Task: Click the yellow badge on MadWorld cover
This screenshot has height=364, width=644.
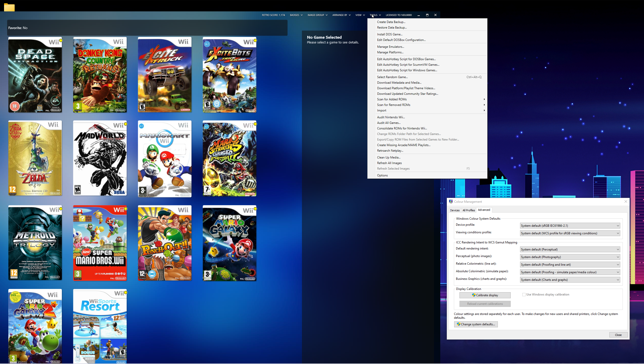Action: [126, 124]
